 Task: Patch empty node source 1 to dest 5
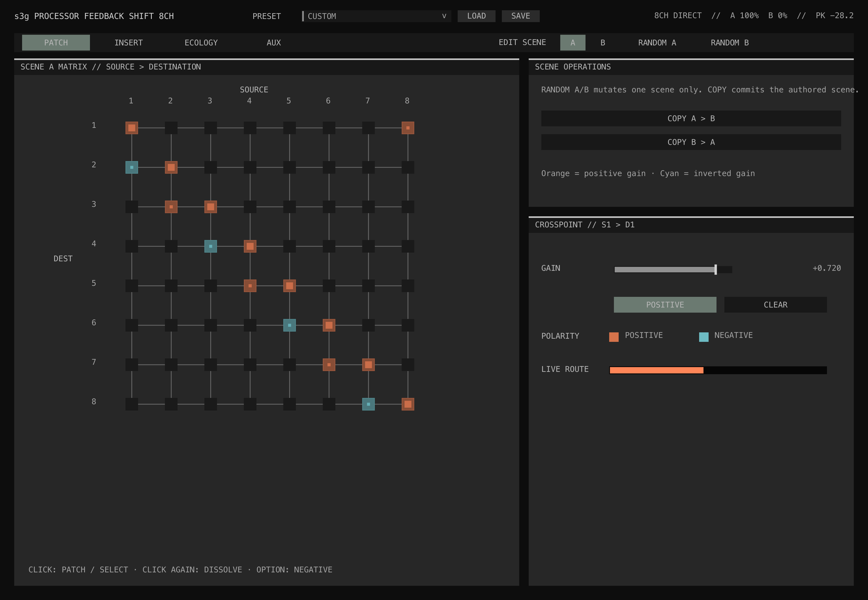(132, 286)
